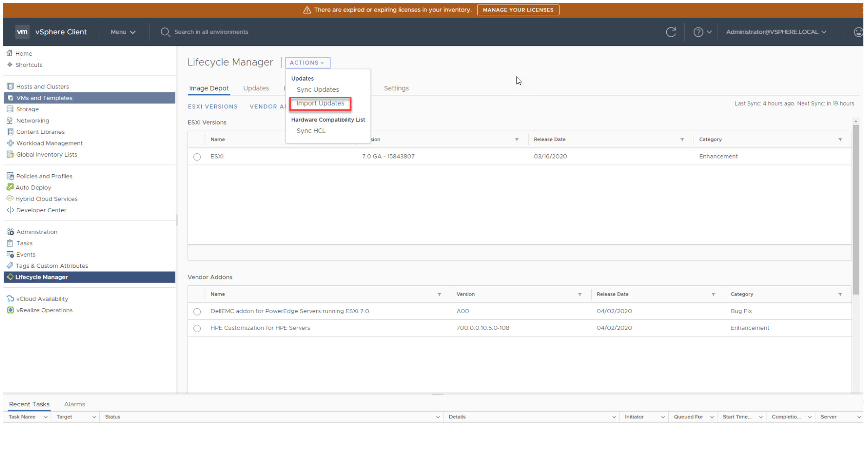Open VMs and Templates in sidebar
Image resolution: width=868 pixels, height=474 pixels.
[x=89, y=98]
